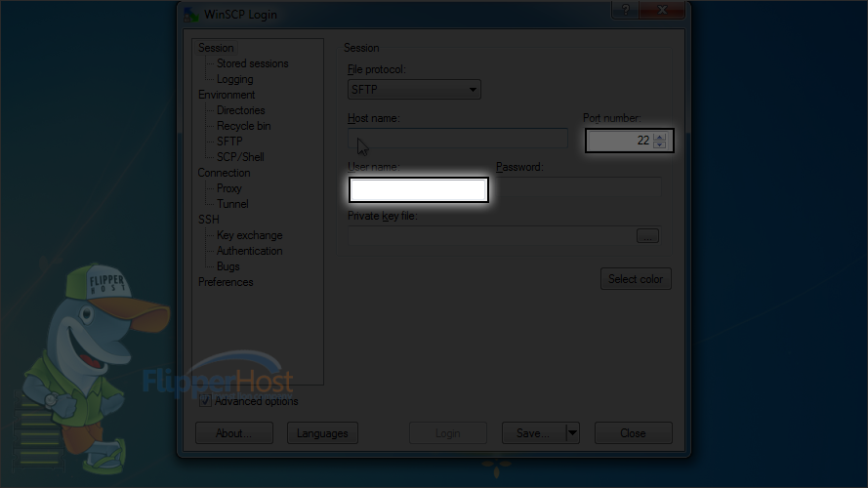Click the Password field
The height and width of the screenshot is (488, 868).
coord(578,187)
